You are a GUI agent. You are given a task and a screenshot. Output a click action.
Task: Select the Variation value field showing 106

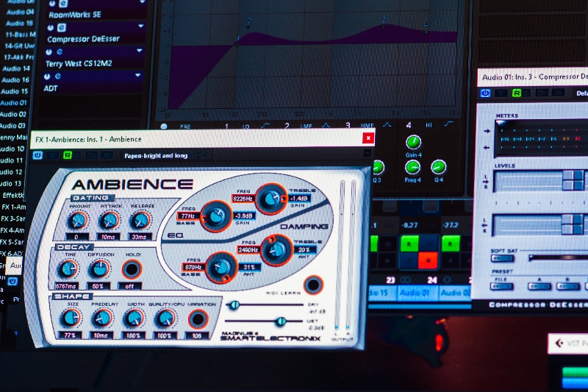(197, 335)
